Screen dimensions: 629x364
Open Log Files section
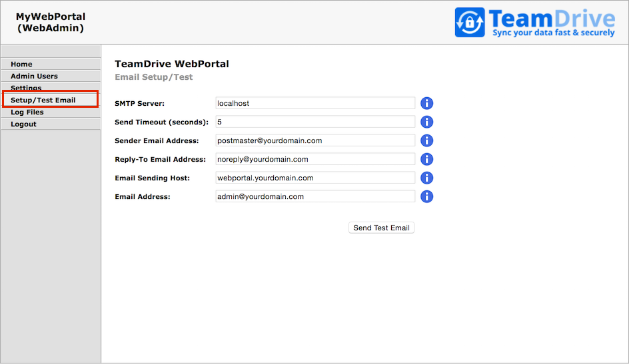click(x=51, y=112)
